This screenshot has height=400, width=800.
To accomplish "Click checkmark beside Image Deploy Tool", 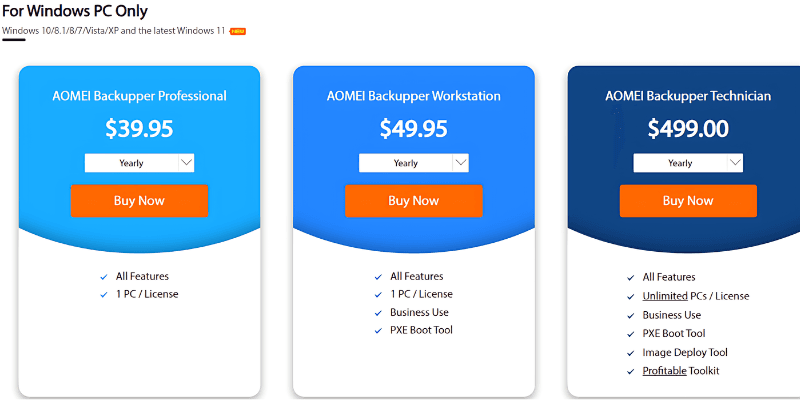I will point(631,353).
